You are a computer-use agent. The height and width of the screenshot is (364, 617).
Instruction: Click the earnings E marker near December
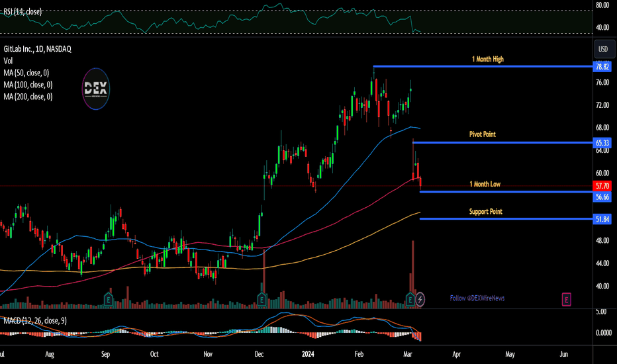(261, 299)
